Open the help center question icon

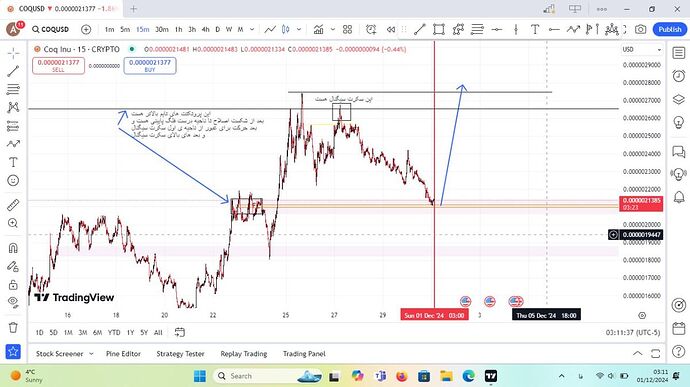pyautogui.click(x=679, y=351)
